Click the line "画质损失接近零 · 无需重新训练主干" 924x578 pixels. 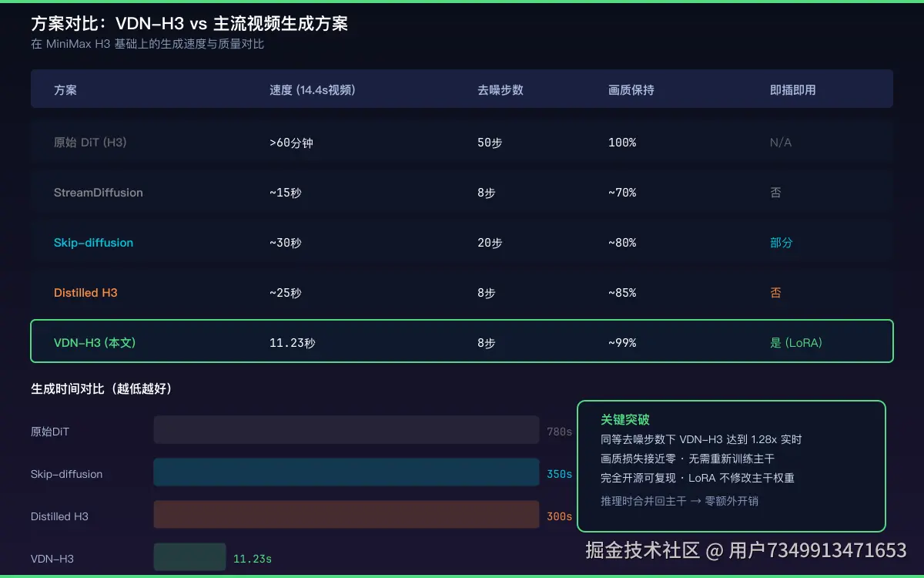[x=688, y=459]
